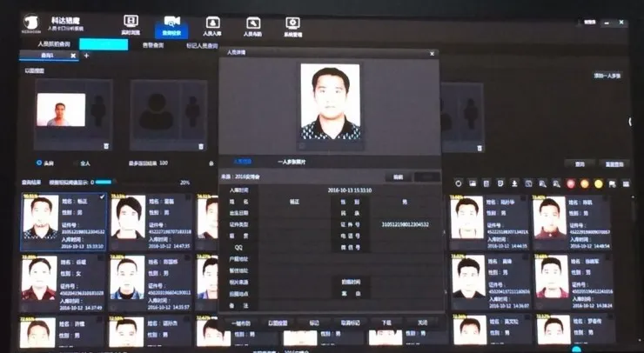644x353 pixels.
Task: Uncheck the selected 杨正 result card checkbox
Action: coord(103,197)
